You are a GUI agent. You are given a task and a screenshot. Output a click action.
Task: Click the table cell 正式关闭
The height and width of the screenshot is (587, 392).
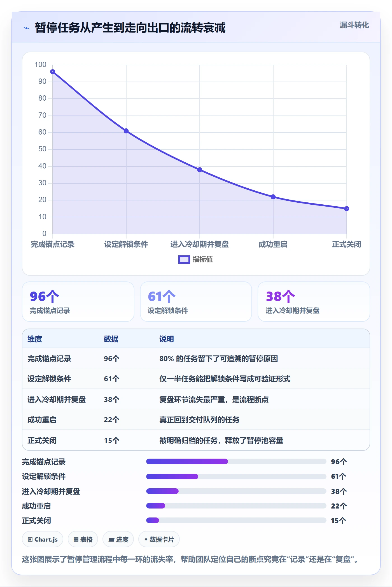[42, 441]
